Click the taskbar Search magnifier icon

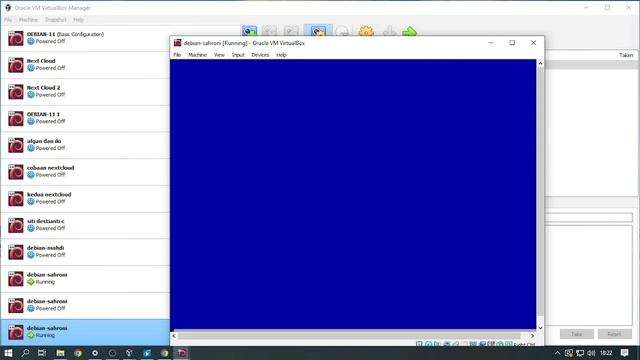point(25,353)
